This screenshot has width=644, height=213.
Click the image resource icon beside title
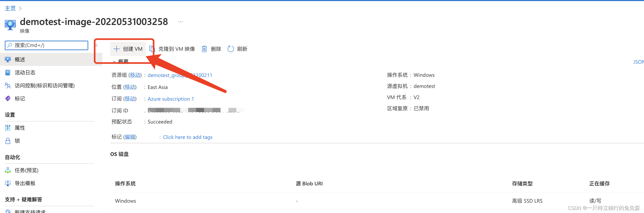10,25
